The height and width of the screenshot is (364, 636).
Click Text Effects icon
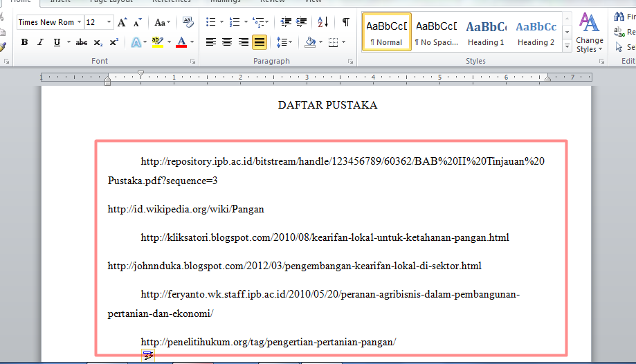click(136, 42)
